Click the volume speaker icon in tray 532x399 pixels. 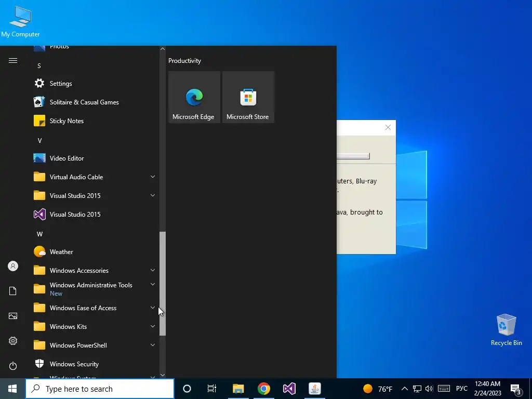[429, 389]
